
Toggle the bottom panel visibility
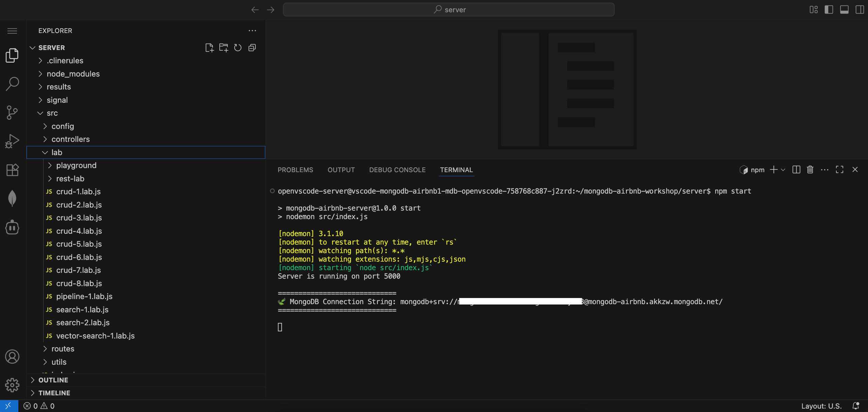[844, 10]
